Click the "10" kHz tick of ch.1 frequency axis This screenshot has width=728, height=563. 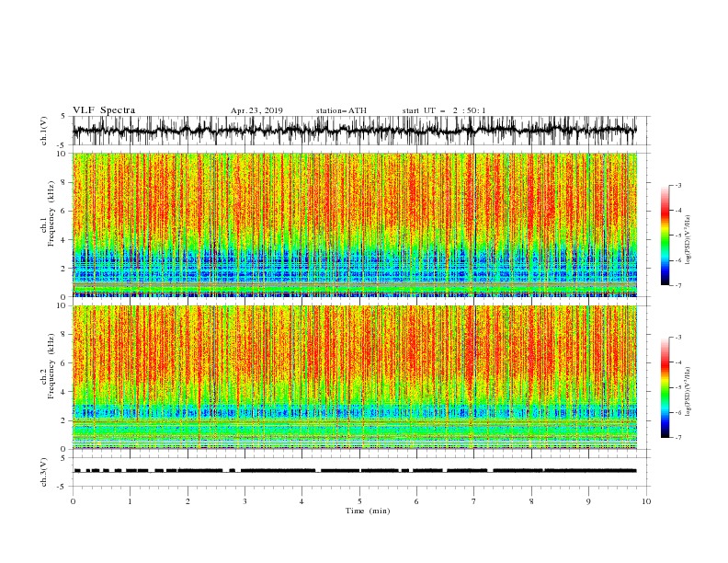tap(63, 154)
